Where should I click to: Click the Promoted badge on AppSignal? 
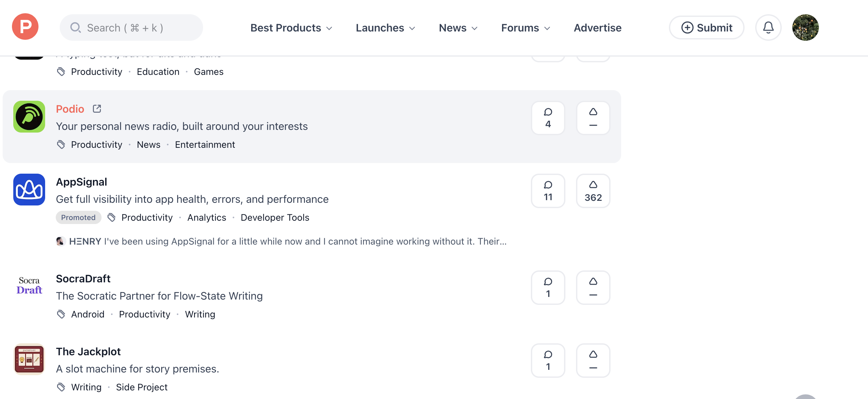coord(79,217)
